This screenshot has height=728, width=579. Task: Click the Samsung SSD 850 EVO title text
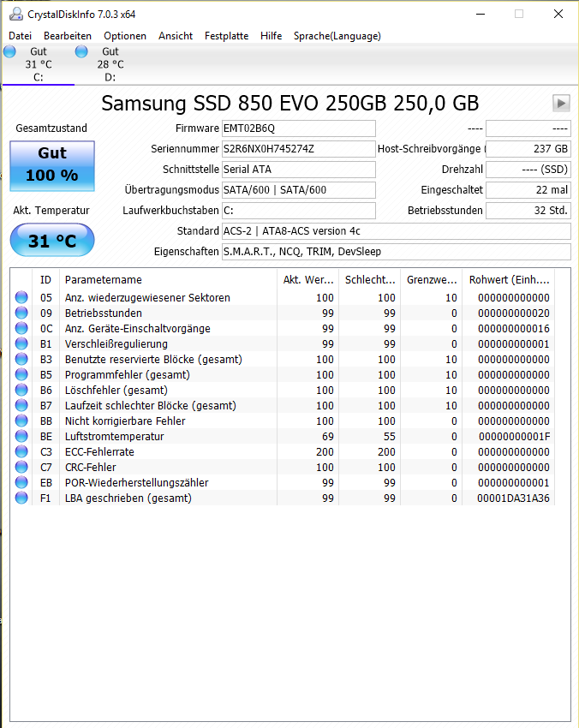[289, 103]
